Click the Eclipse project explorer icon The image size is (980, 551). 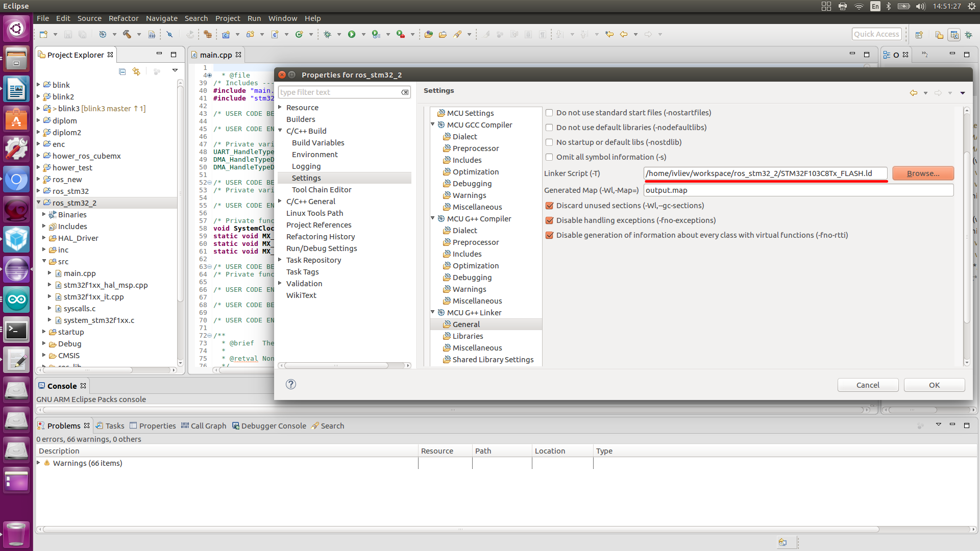[x=43, y=55]
